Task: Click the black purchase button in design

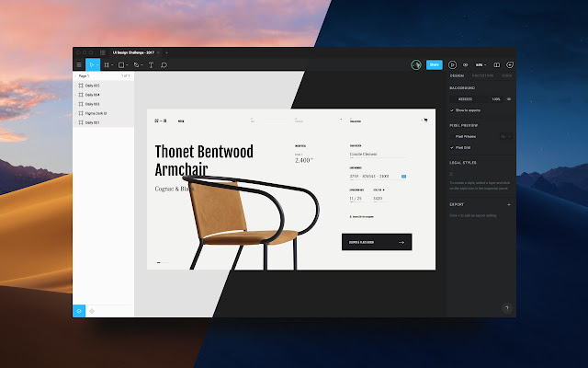Action: tap(377, 242)
